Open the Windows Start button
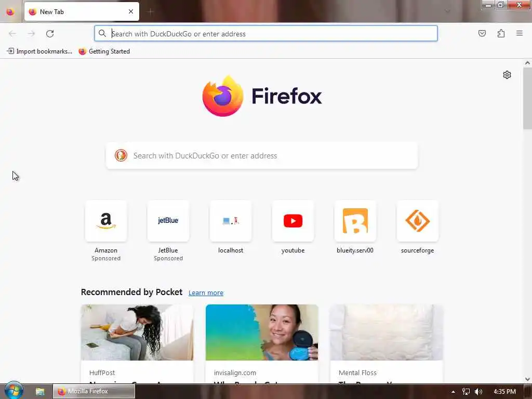The image size is (532, 399). (14, 391)
